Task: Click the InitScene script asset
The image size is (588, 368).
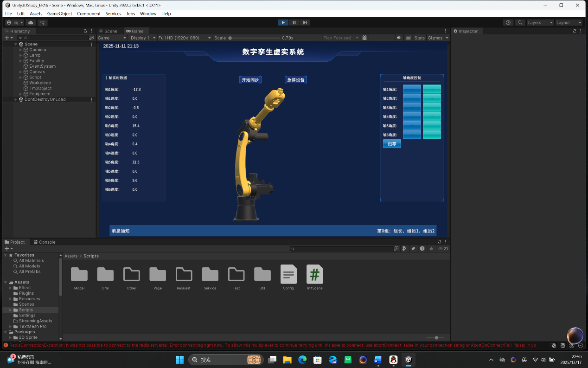Action: tap(314, 278)
